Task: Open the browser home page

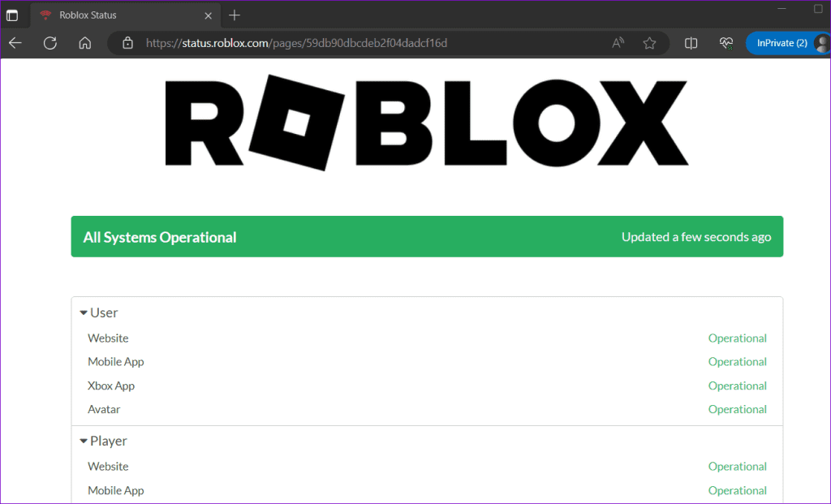Action: point(84,43)
